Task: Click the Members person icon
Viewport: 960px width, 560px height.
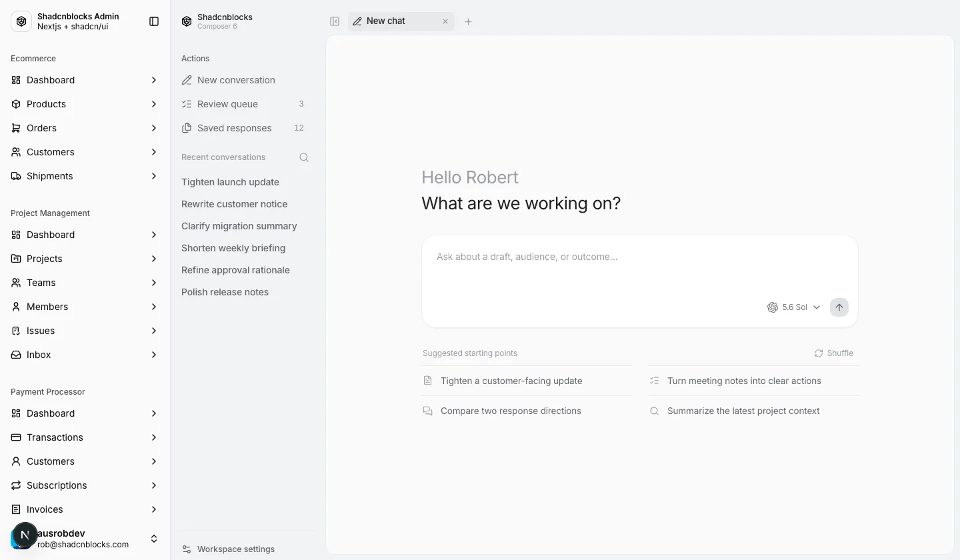Action: pyautogui.click(x=16, y=307)
